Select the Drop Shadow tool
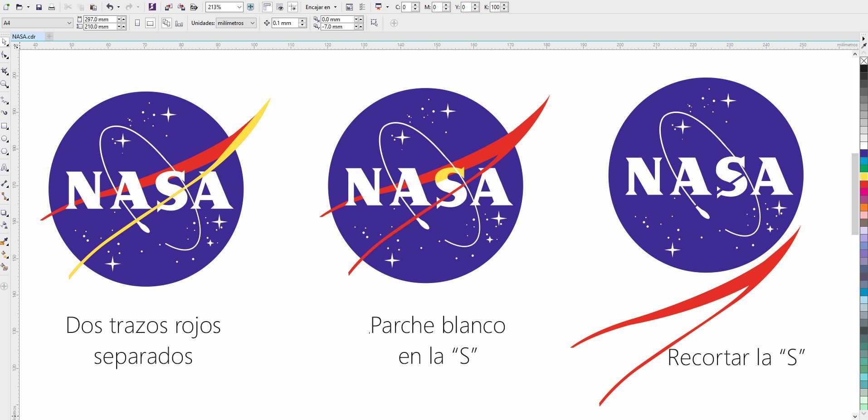 coord(5,213)
